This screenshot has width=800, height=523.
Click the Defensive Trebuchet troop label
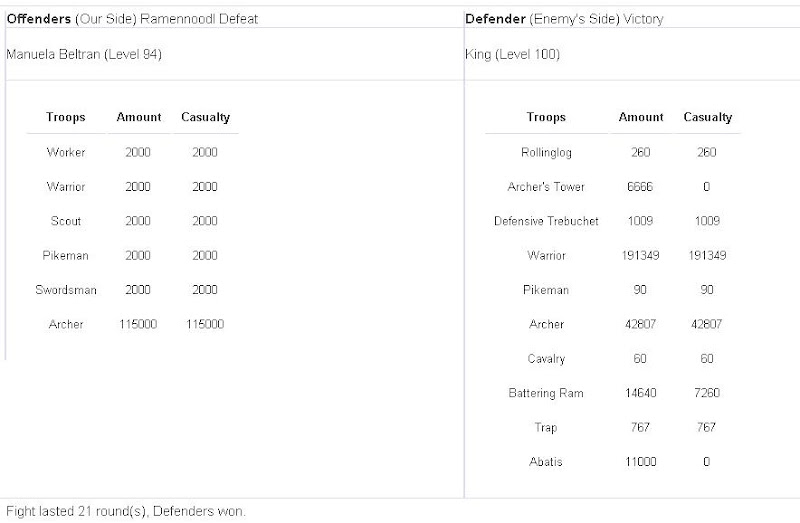pos(546,221)
